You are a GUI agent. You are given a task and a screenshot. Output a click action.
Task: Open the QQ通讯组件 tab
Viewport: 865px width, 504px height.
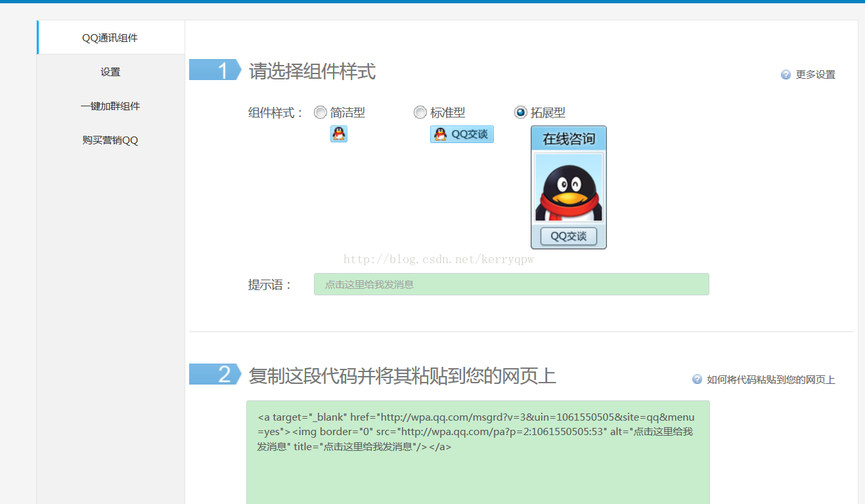[x=110, y=37]
